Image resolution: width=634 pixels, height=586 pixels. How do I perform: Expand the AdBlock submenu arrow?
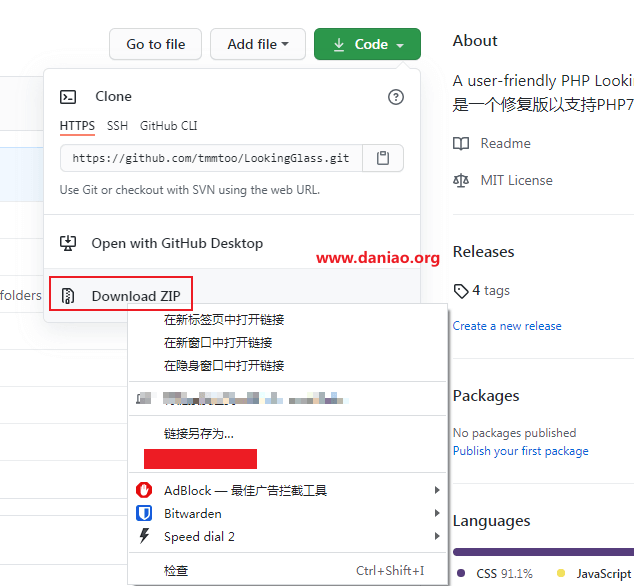click(437, 490)
